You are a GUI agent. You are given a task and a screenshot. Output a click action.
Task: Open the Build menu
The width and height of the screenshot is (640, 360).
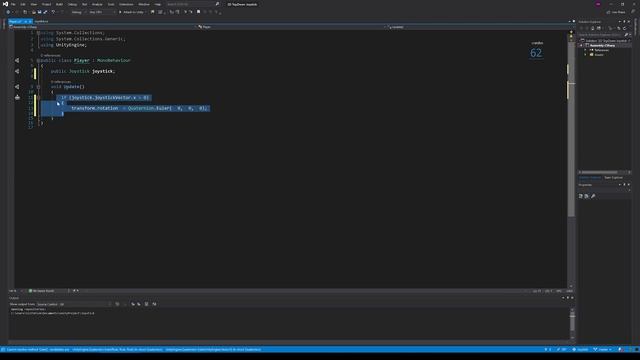[60, 4]
